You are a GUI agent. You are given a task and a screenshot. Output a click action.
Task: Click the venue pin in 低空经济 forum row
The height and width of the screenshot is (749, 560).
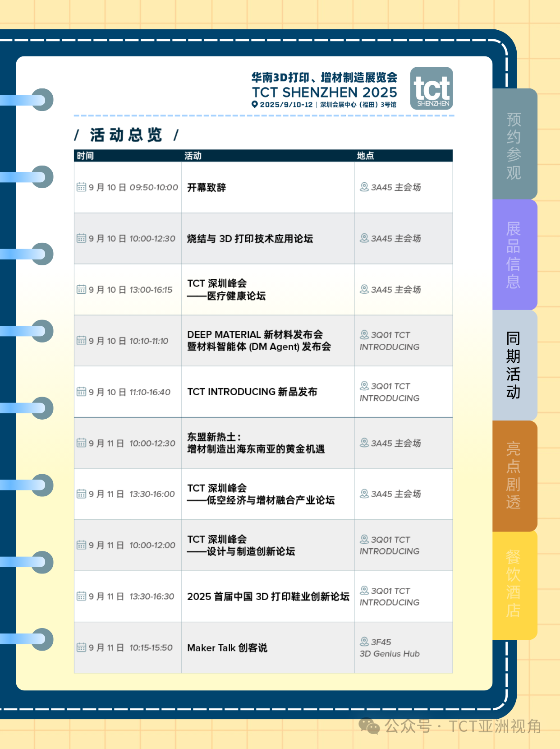coord(364,494)
